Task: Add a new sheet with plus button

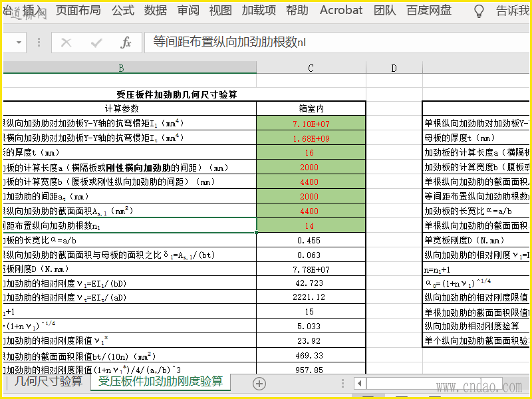Action: pyautogui.click(x=259, y=384)
